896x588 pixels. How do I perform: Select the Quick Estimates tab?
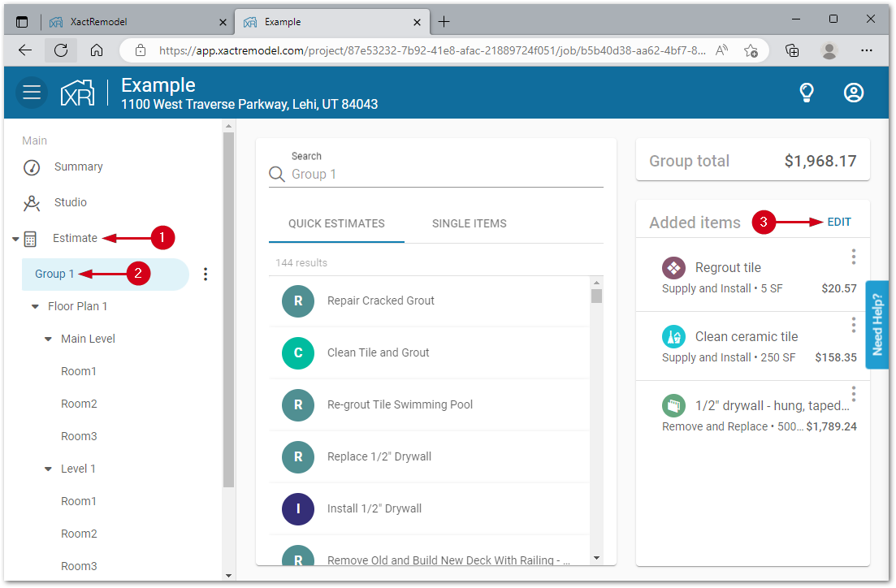(x=336, y=223)
